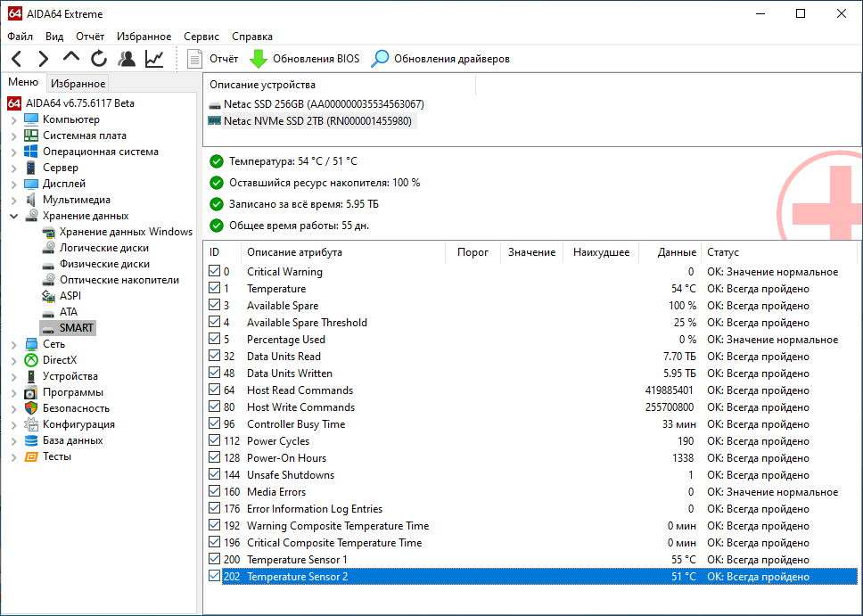Toggle the Available Spare checkbox (ID 3)
This screenshot has height=616, width=863.
215,305
